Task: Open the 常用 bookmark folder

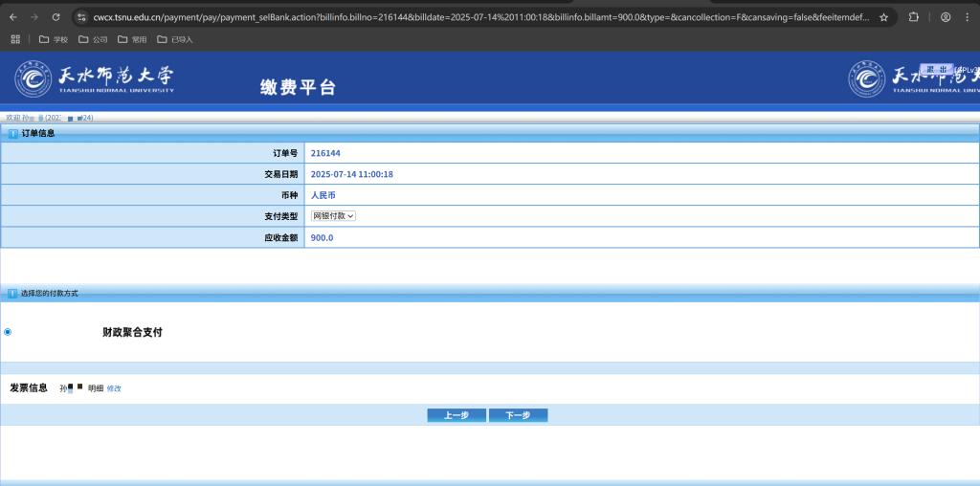Action: (x=132, y=39)
